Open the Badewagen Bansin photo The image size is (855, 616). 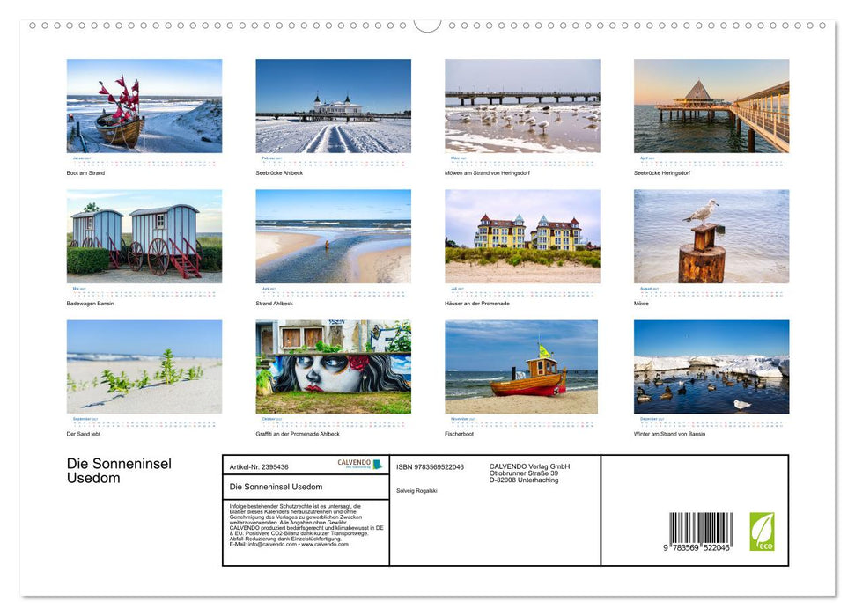(144, 236)
